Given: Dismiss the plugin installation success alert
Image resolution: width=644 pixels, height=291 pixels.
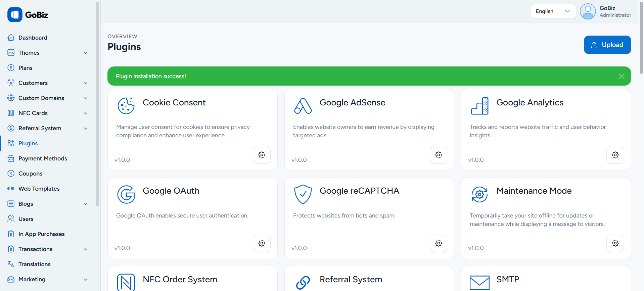Looking at the screenshot, I should (x=621, y=76).
